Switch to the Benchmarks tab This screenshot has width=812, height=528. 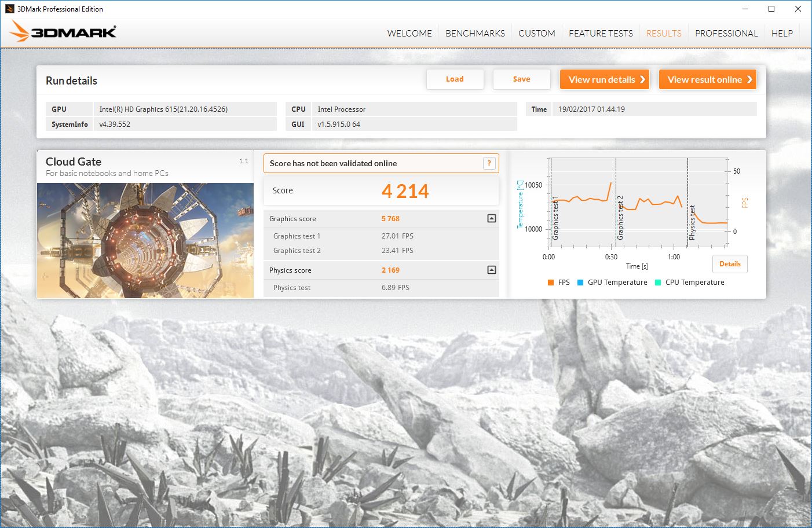[x=475, y=34]
